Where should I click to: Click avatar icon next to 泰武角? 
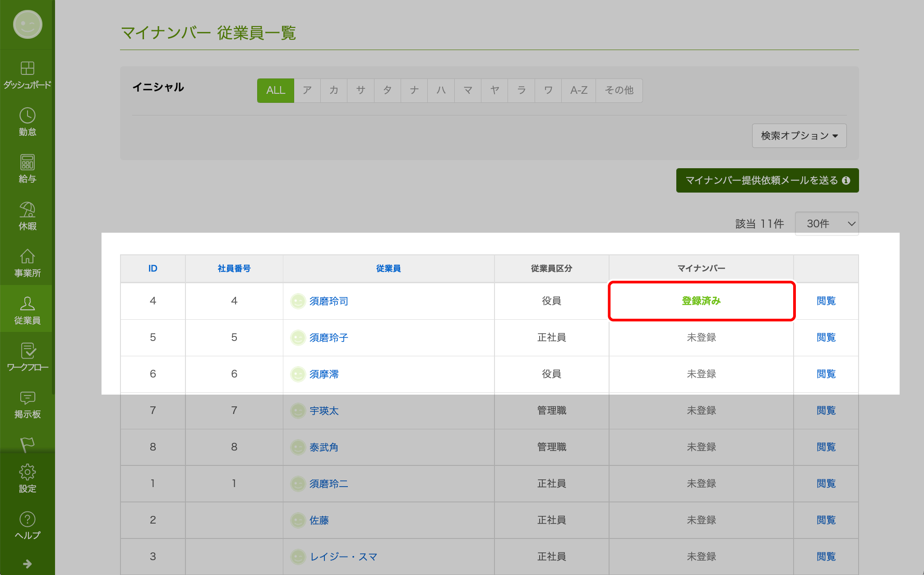coord(298,447)
